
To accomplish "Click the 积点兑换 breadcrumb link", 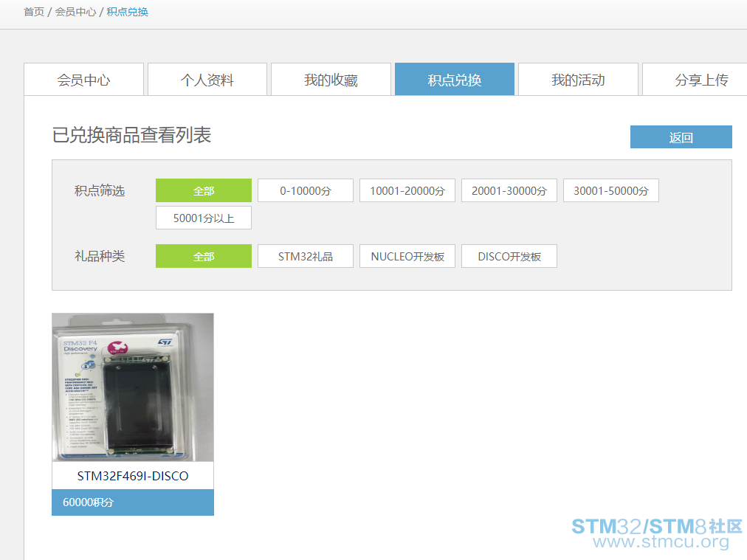I will point(127,12).
